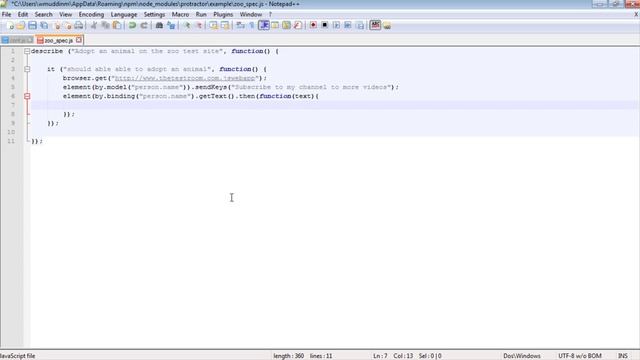Click the Open file folder icon

[x=21, y=26]
